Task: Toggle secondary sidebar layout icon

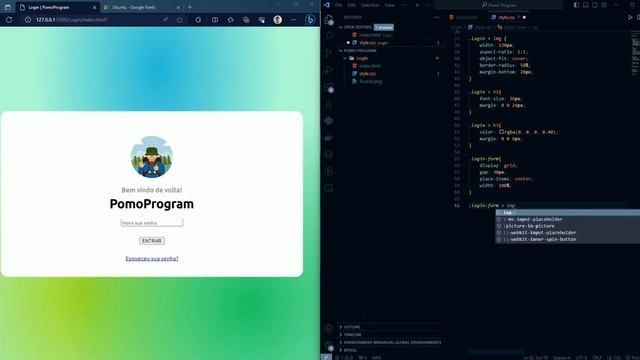Action: click(x=595, y=5)
